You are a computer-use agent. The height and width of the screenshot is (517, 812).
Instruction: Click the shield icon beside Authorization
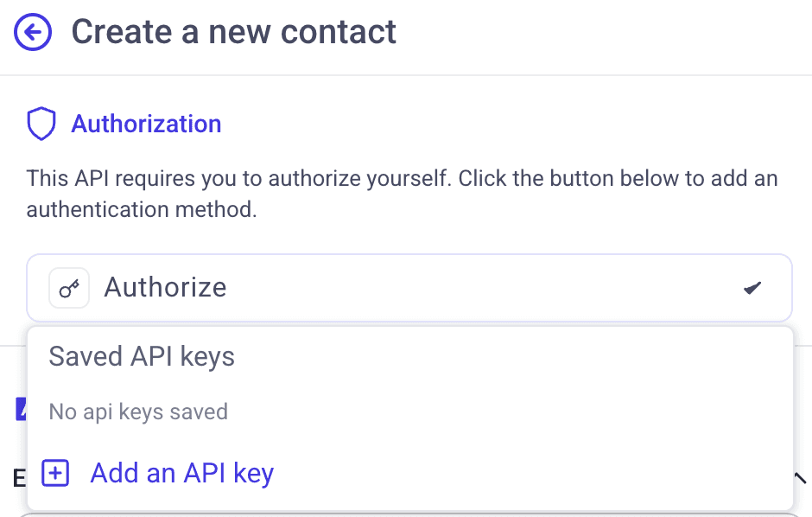[x=41, y=124]
